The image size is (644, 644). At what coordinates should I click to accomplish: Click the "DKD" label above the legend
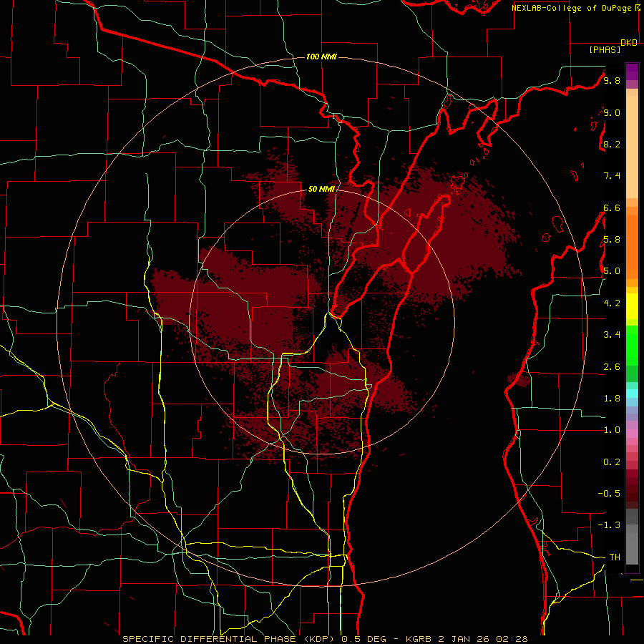pos(629,43)
